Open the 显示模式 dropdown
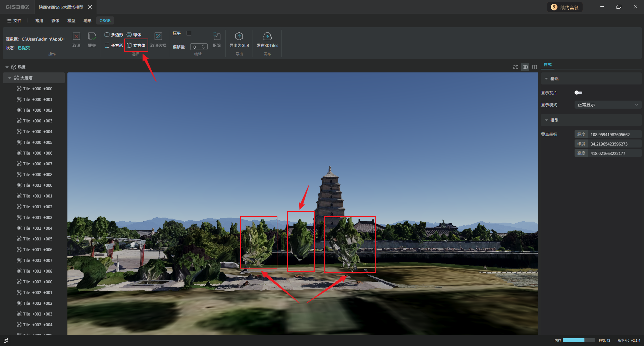 [607, 105]
